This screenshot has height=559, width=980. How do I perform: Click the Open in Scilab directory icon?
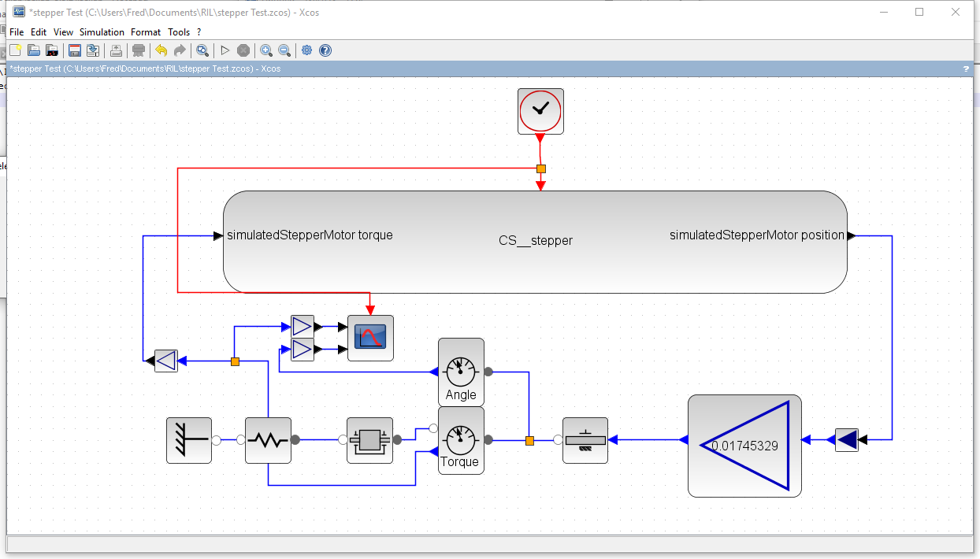(52, 50)
